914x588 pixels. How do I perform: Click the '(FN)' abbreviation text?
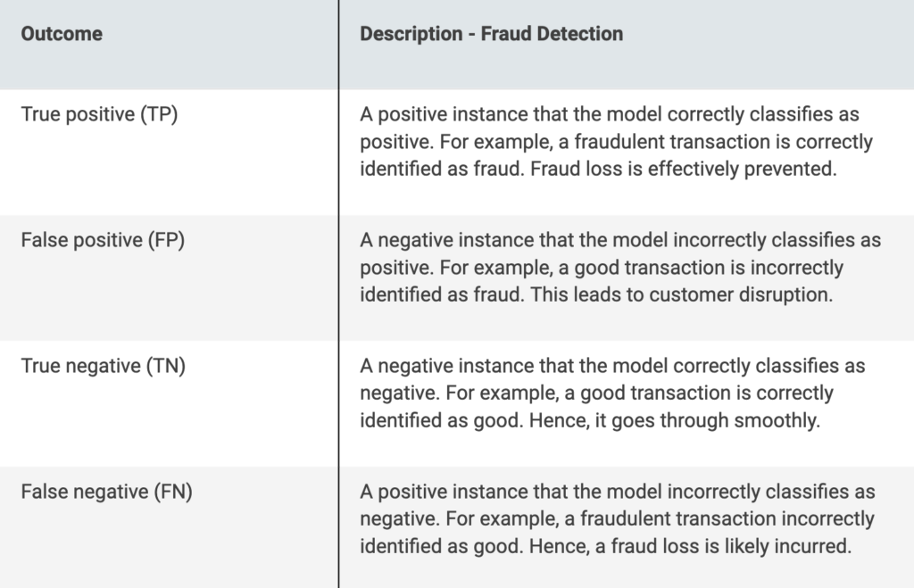tap(173, 492)
